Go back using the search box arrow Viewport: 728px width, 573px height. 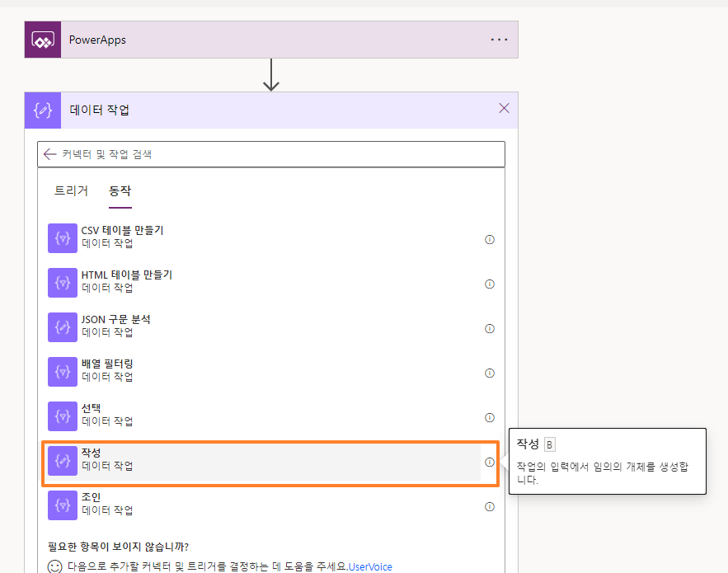coord(49,154)
